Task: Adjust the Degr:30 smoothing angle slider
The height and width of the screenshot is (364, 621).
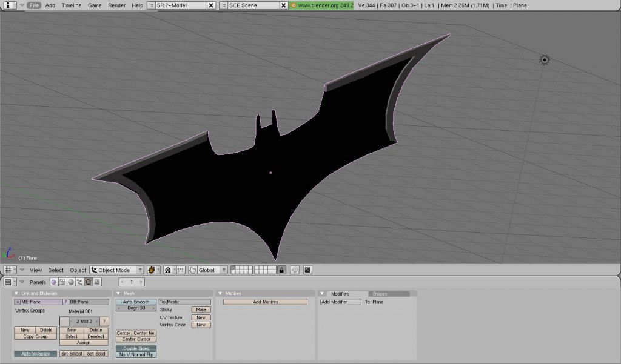Action: click(136, 308)
